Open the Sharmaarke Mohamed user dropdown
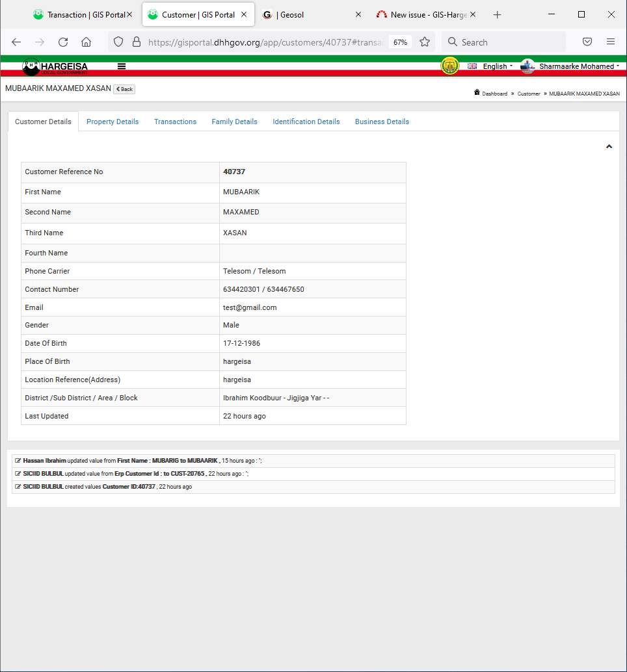 [x=579, y=66]
